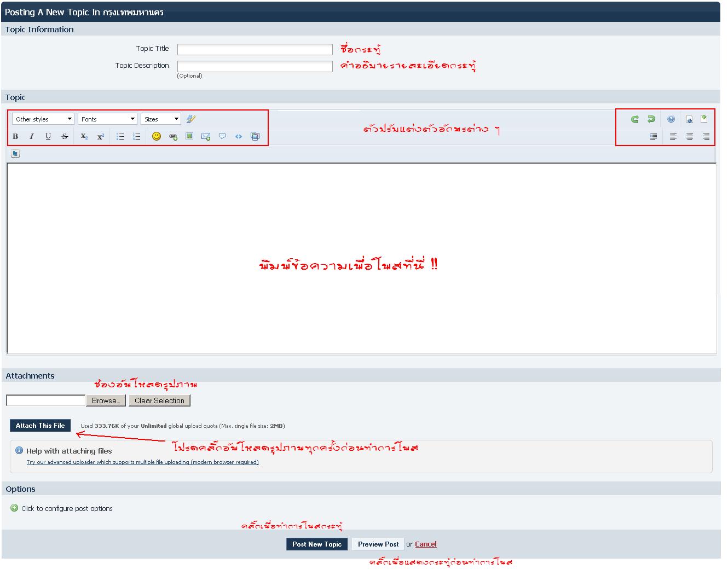This screenshot has height=575, width=728.
Task: Expand Click to configure post options
Action: click(61, 508)
